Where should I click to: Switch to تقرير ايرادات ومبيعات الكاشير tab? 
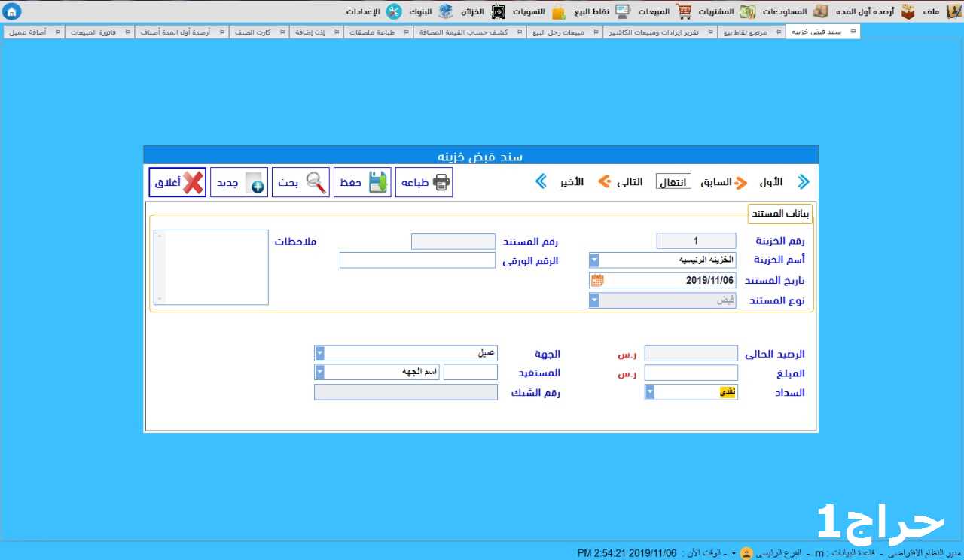click(x=660, y=32)
